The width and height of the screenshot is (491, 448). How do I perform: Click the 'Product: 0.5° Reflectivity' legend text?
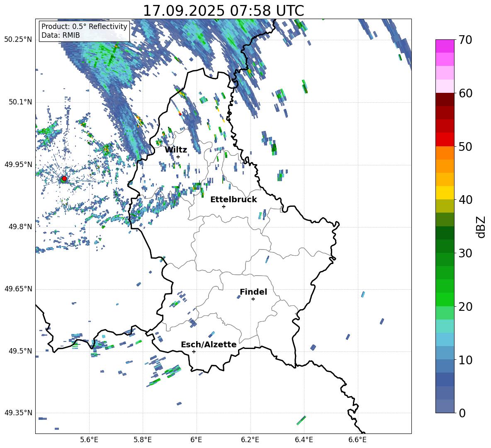click(84, 26)
